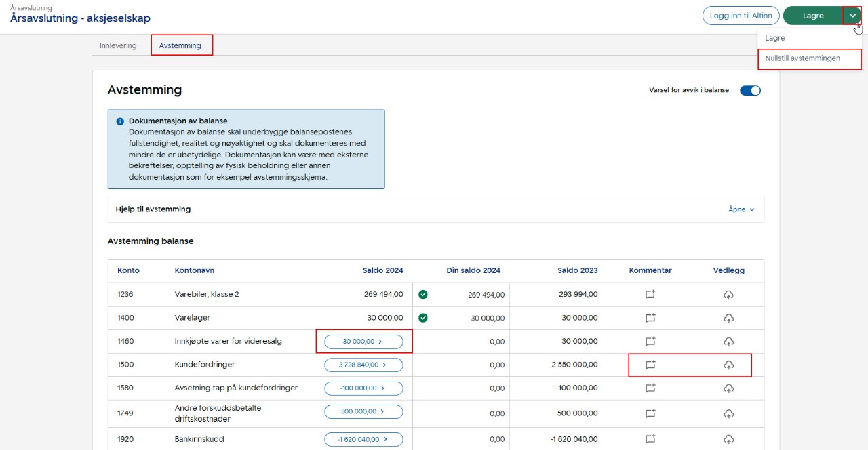Screen dimensions: 868x450
Task: Upload attachment for account 1400 Varelager
Action: point(728,318)
